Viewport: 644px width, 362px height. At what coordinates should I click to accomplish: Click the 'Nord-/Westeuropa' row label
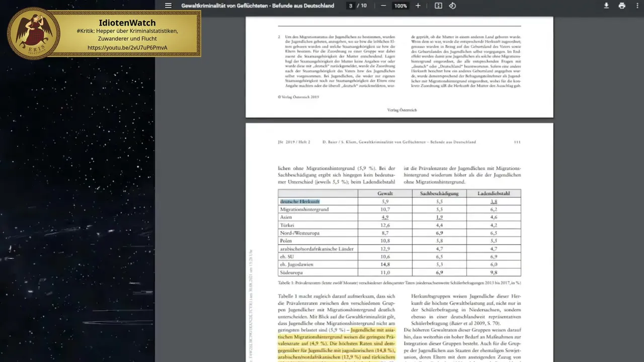(300, 233)
